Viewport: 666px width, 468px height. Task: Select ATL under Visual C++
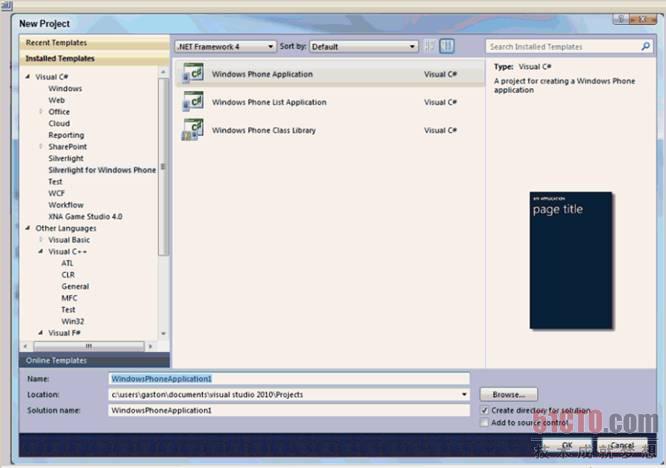[x=67, y=263]
